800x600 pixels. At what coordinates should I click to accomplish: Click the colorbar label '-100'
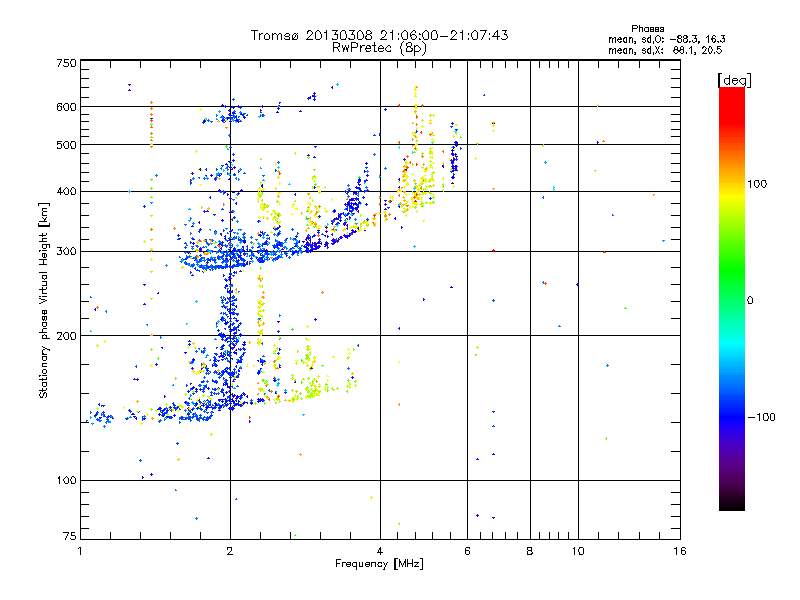point(761,417)
